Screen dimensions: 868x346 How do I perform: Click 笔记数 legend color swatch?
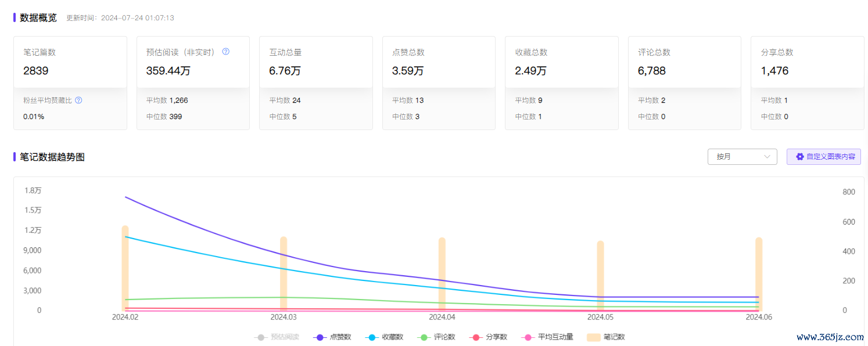pos(594,337)
